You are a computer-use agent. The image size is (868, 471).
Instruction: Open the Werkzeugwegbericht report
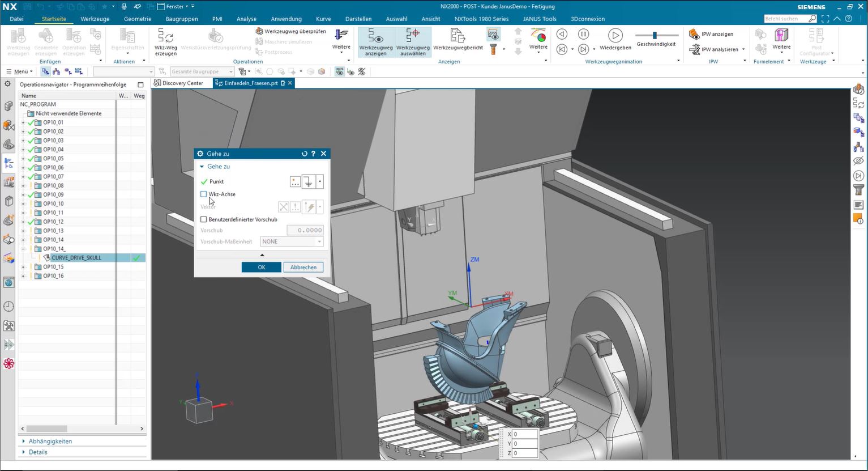click(x=458, y=40)
